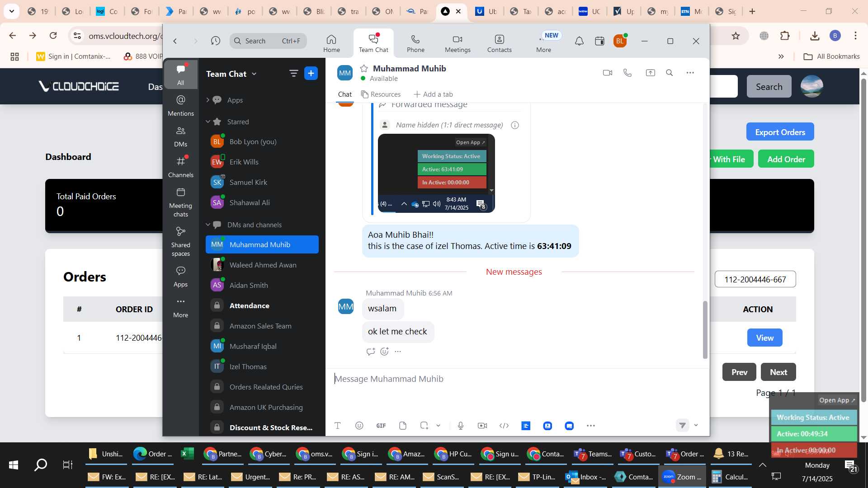868x488 pixels.
Task: Click View button for order row 1
Action: click(x=764, y=338)
